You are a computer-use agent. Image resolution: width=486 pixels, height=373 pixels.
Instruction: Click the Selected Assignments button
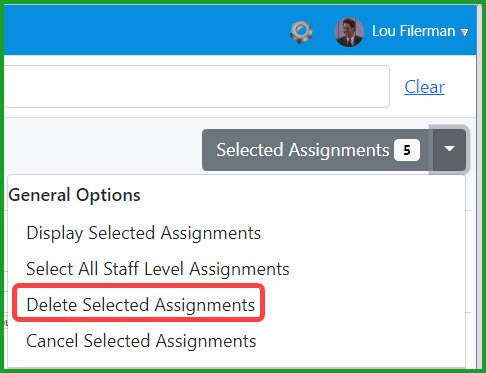tap(317, 150)
